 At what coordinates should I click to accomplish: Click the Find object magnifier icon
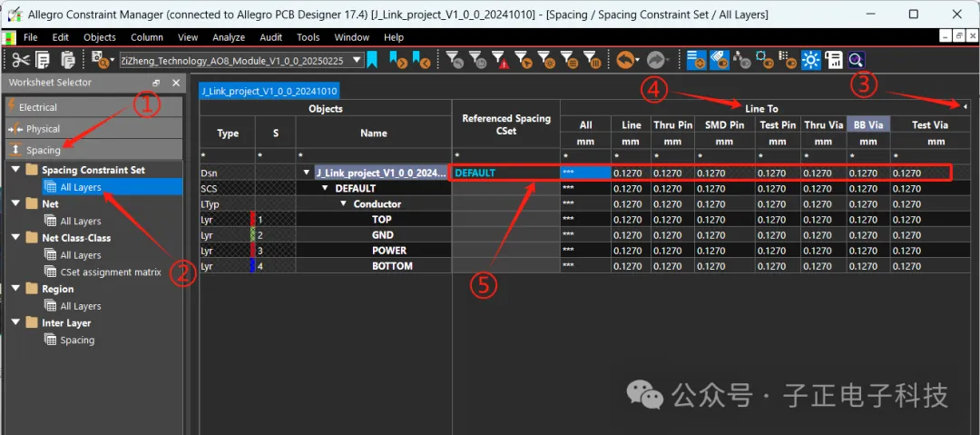click(x=100, y=60)
